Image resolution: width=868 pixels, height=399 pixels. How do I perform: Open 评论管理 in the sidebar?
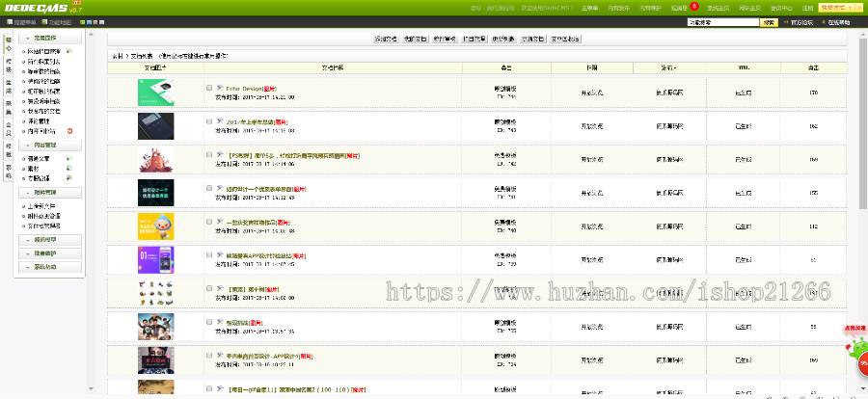click(39, 120)
